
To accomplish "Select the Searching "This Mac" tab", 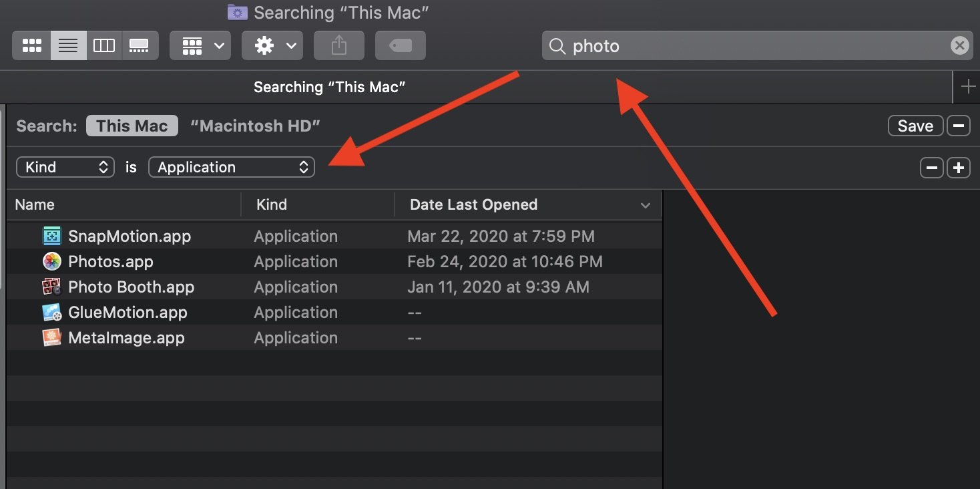I will [330, 87].
